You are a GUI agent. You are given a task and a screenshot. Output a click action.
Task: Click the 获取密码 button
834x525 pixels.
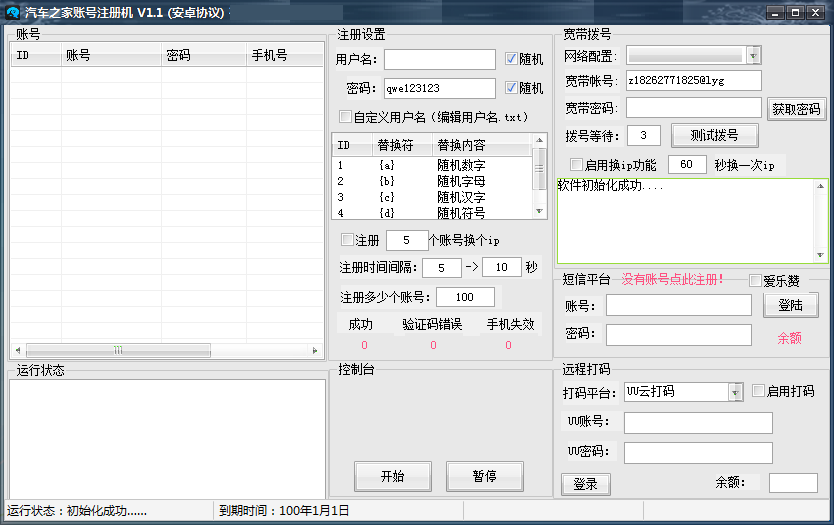[796, 109]
